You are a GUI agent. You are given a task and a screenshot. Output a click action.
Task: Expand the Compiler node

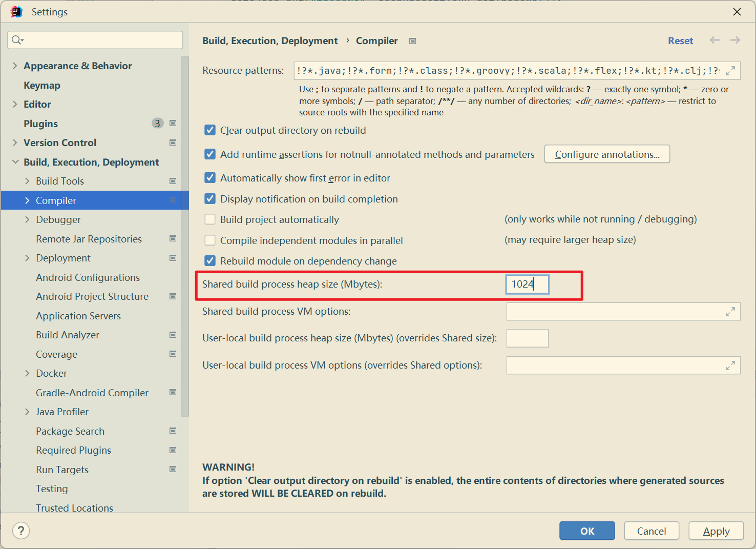(x=27, y=200)
